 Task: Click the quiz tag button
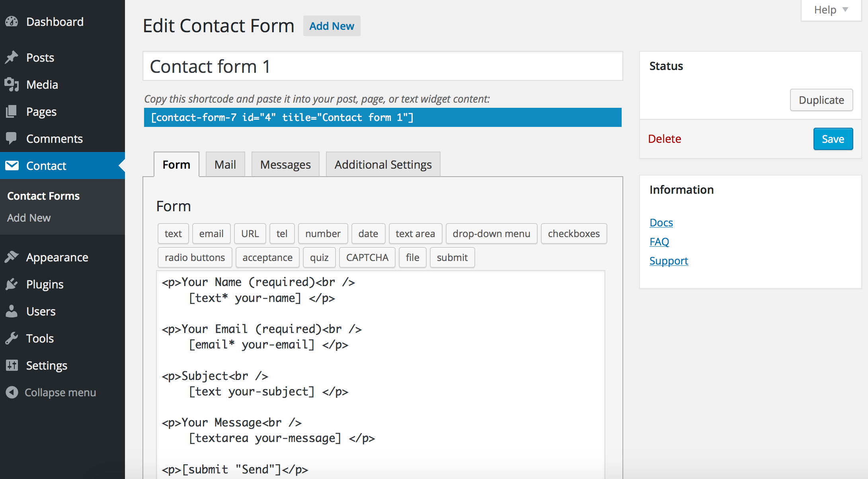319,257
